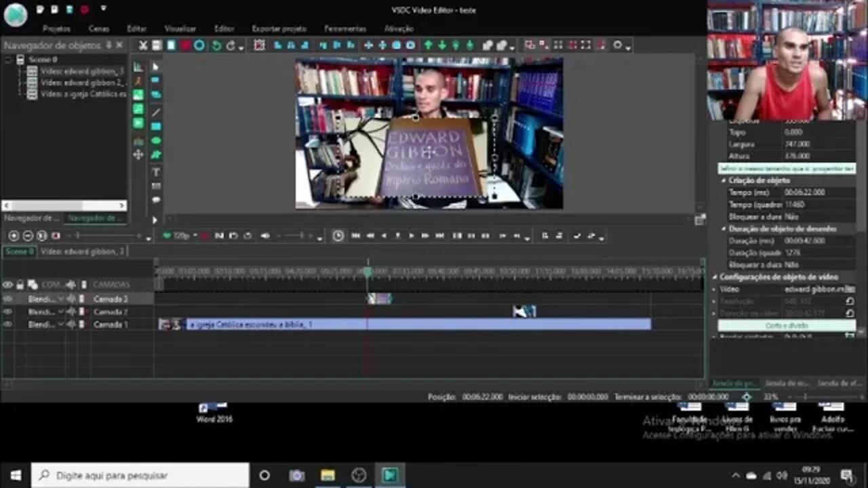Select the ellipse shape tool

tap(155, 141)
